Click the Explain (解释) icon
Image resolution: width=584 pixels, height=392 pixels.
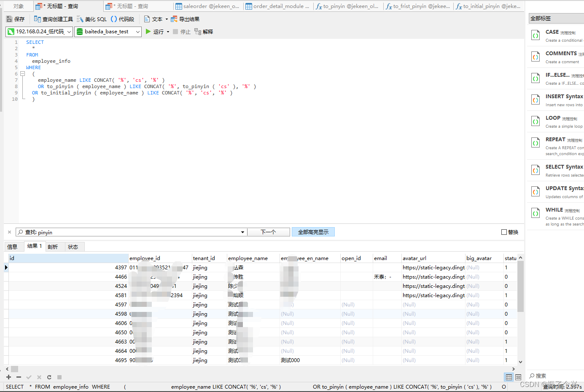coord(198,32)
